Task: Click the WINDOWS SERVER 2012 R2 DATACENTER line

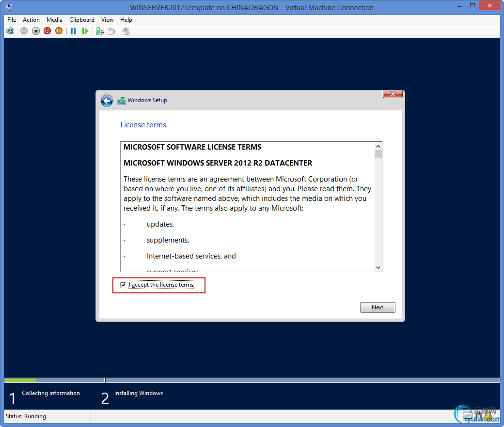Action: coord(218,163)
